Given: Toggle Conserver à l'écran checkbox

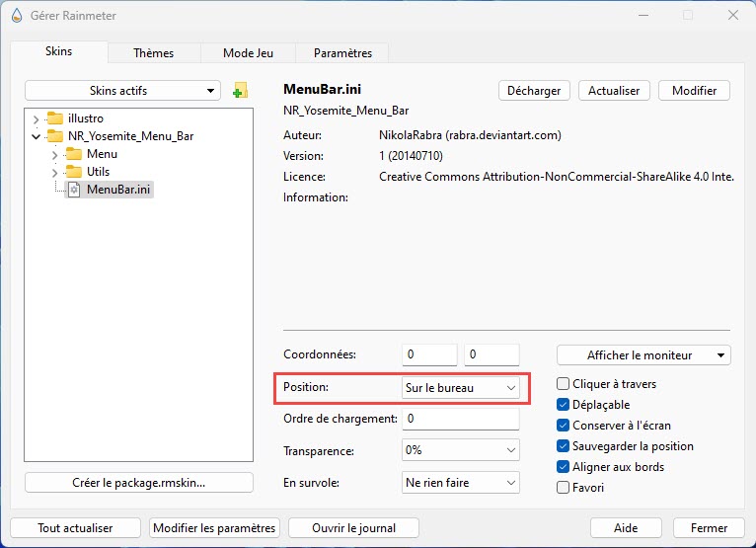Looking at the screenshot, I should tap(563, 426).
